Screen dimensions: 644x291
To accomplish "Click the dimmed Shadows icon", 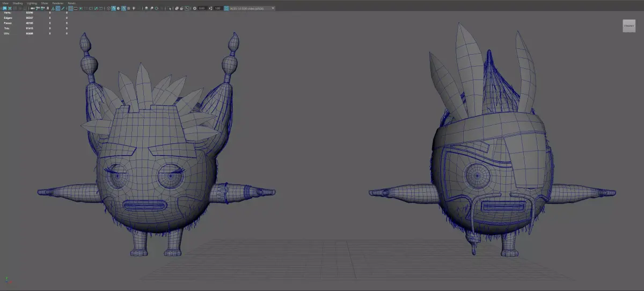I will [139, 9].
